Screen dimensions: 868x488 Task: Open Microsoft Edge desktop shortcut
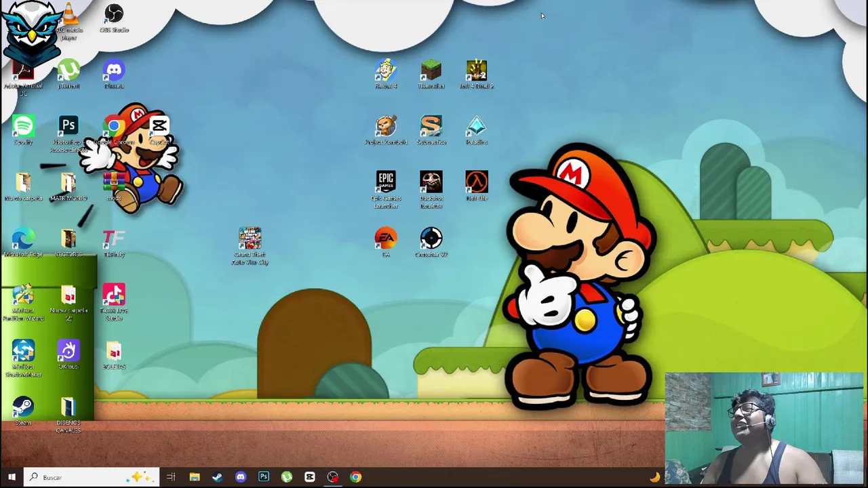pyautogui.click(x=23, y=239)
